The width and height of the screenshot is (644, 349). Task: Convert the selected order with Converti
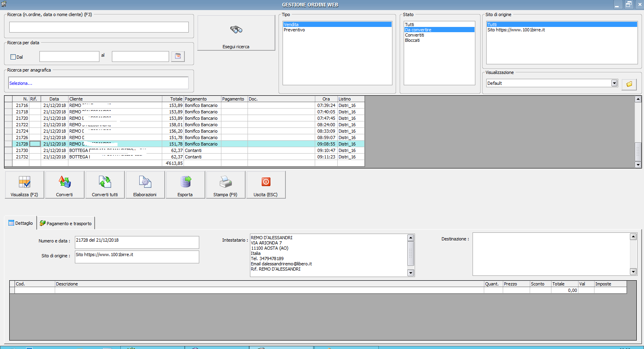pyautogui.click(x=65, y=185)
